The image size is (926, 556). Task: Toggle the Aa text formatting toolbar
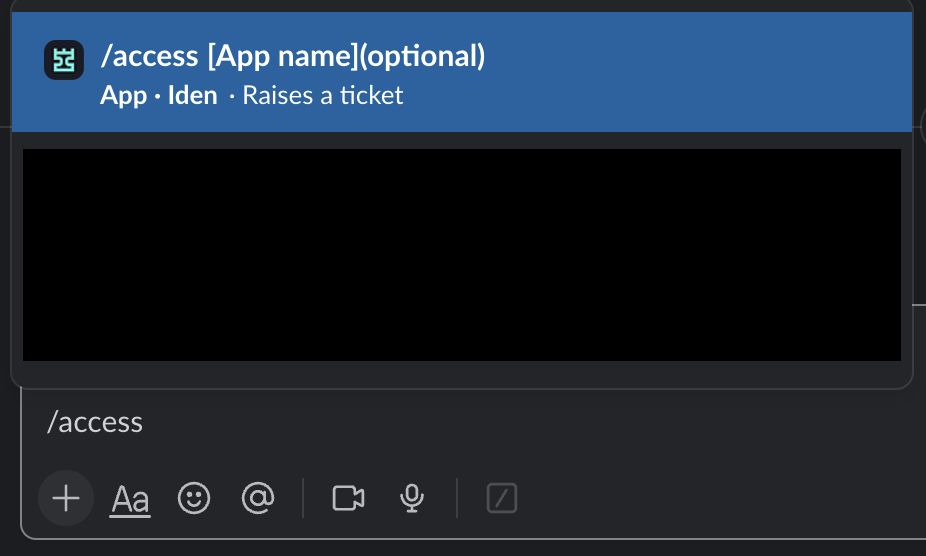tap(130, 498)
